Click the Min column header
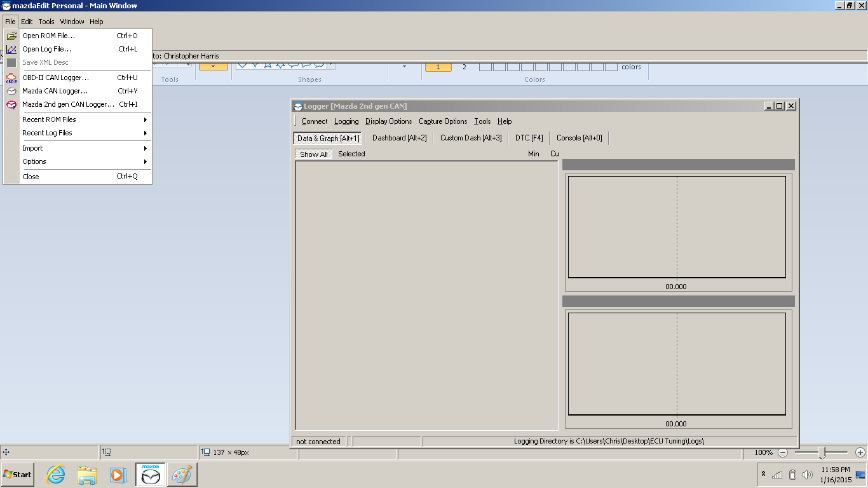Screen dimensions: 868x488 534,154
